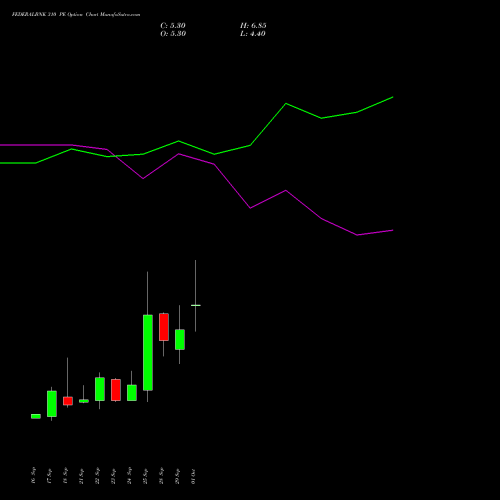Click the low value L: 4.40
Viewport: 500px width, 500px height.
click(253, 34)
